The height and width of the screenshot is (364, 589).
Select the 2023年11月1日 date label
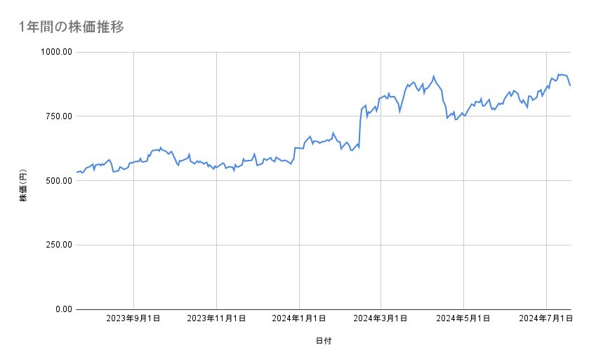click(x=216, y=319)
